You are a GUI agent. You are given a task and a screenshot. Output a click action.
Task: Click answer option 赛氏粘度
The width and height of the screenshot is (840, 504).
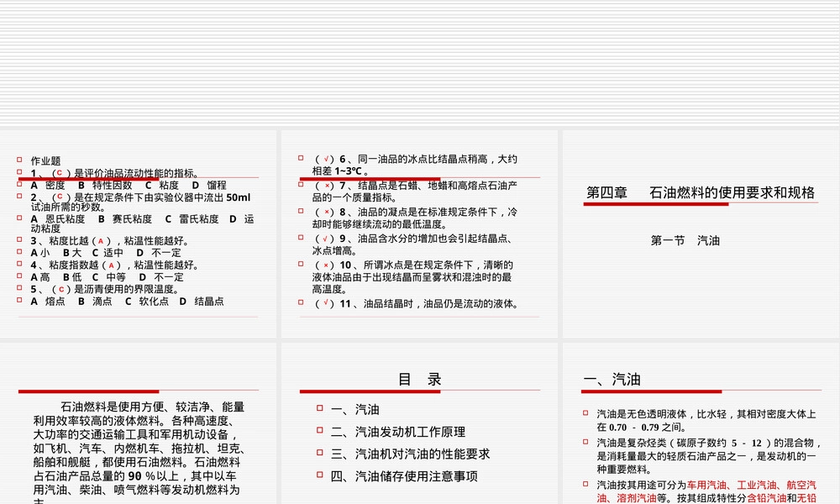[x=132, y=219]
